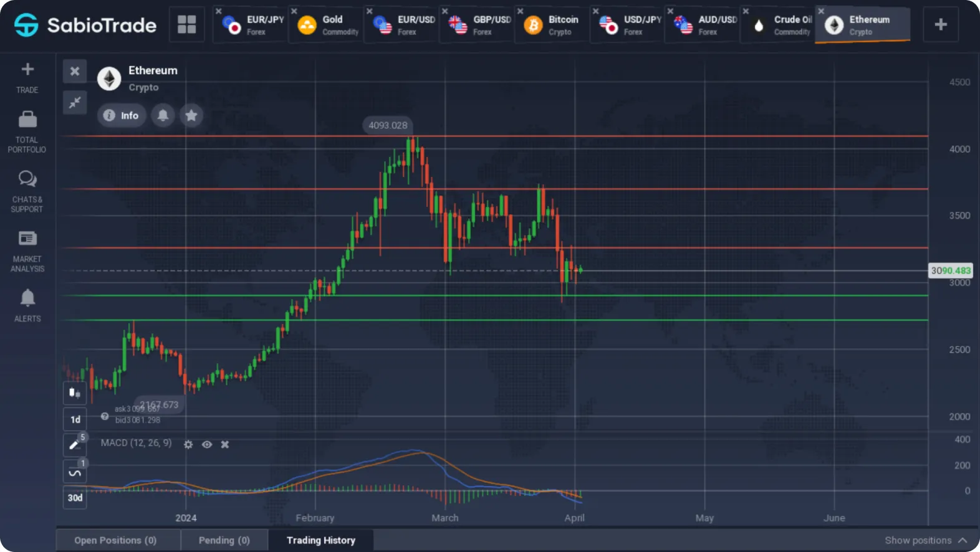980x552 pixels.
Task: Add a new asset tab with plus button
Action: [x=941, y=25]
